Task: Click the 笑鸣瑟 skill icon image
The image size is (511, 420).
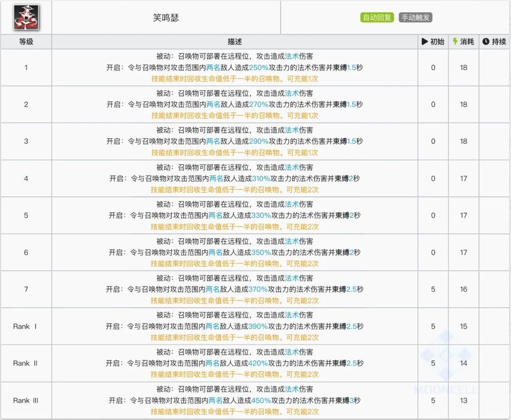Action: [26, 18]
